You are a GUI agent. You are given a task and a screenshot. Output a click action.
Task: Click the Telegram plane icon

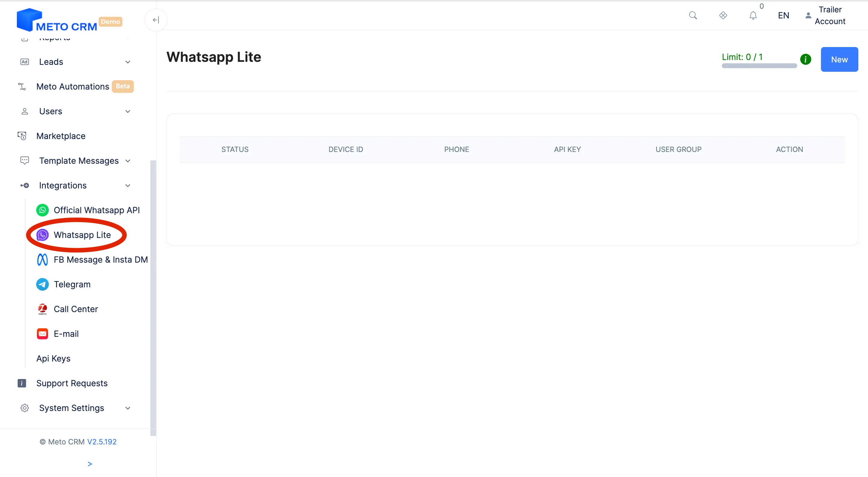click(x=42, y=284)
